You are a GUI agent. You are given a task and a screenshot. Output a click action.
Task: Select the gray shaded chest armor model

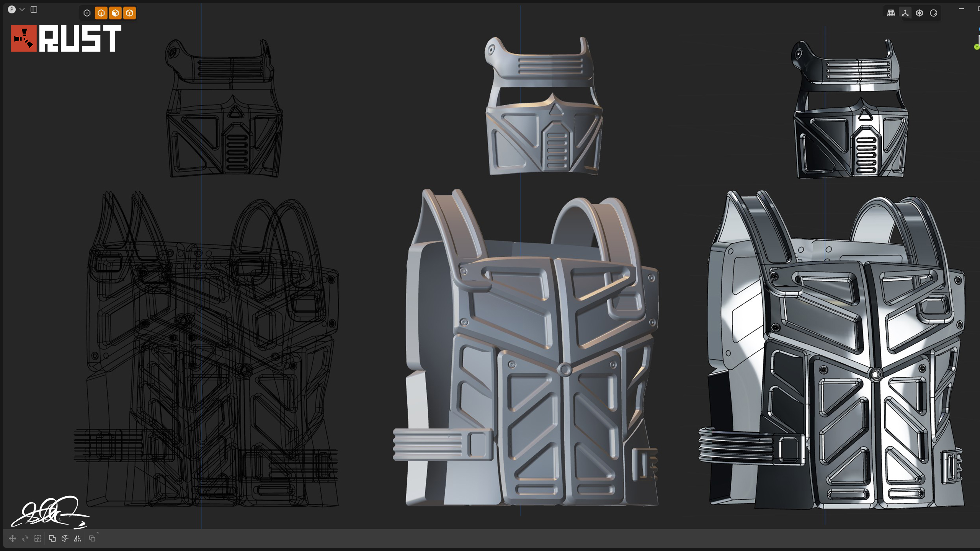click(526, 347)
